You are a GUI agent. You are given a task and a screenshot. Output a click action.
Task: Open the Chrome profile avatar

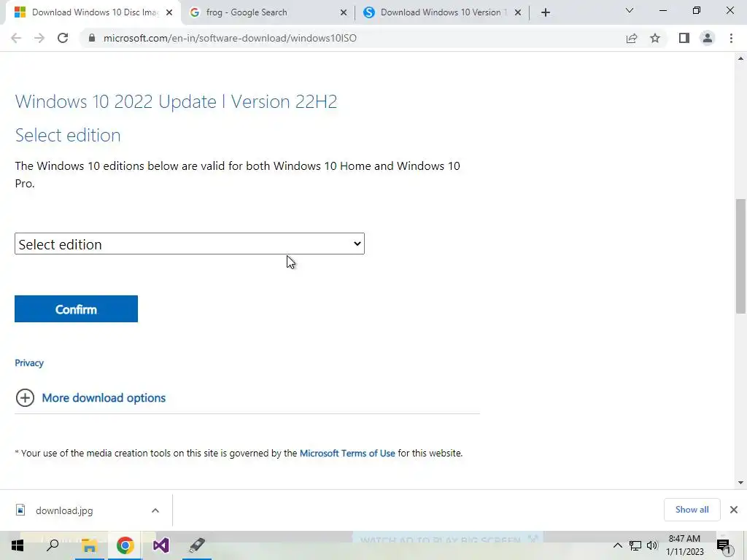click(708, 38)
